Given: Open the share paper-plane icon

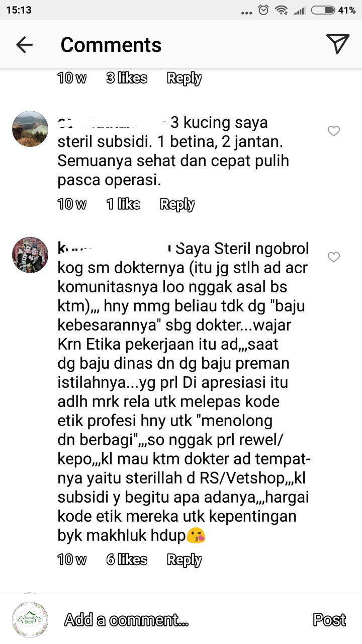Looking at the screenshot, I should click(337, 44).
